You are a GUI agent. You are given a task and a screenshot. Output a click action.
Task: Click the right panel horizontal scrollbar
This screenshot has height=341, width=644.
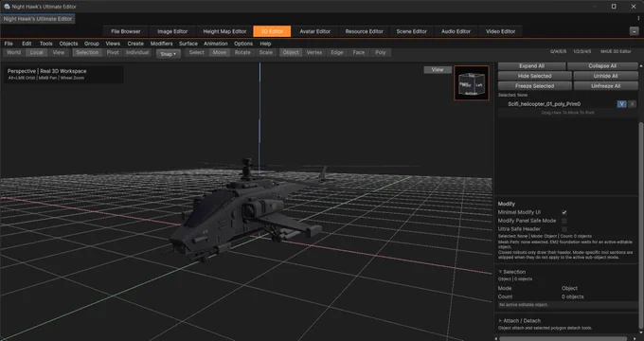point(563,339)
